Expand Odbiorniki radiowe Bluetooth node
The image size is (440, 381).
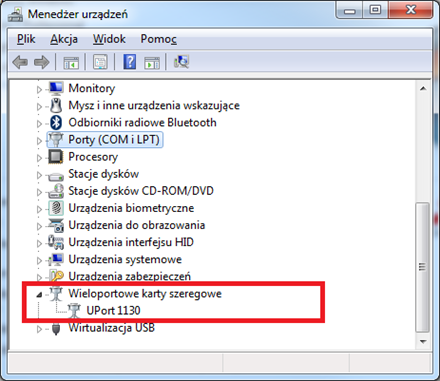tap(39, 124)
